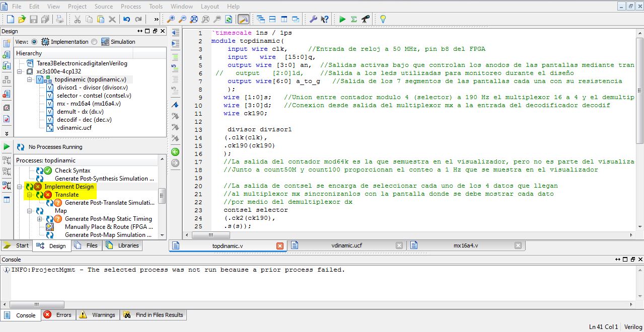Switch to the vdinamic.ucf editor tab

(x=346, y=245)
